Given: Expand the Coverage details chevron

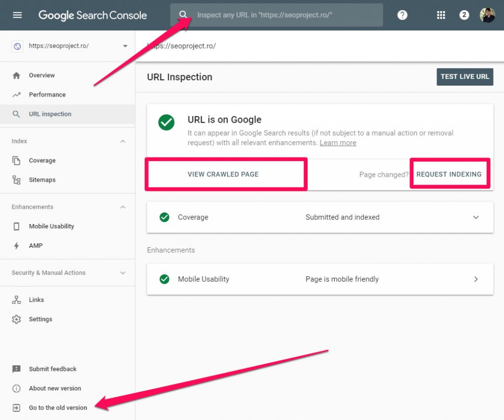Looking at the screenshot, I should (476, 217).
